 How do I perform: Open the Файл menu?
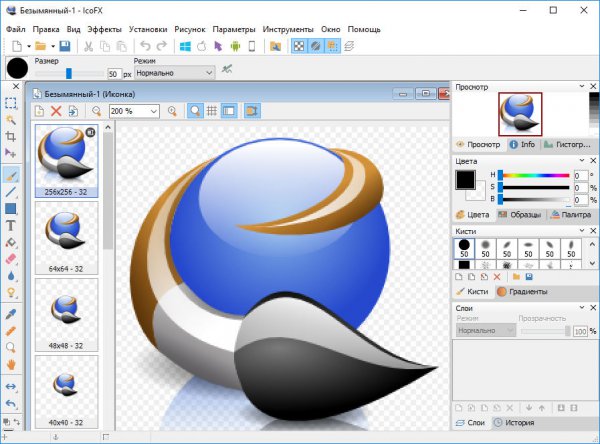(x=16, y=29)
